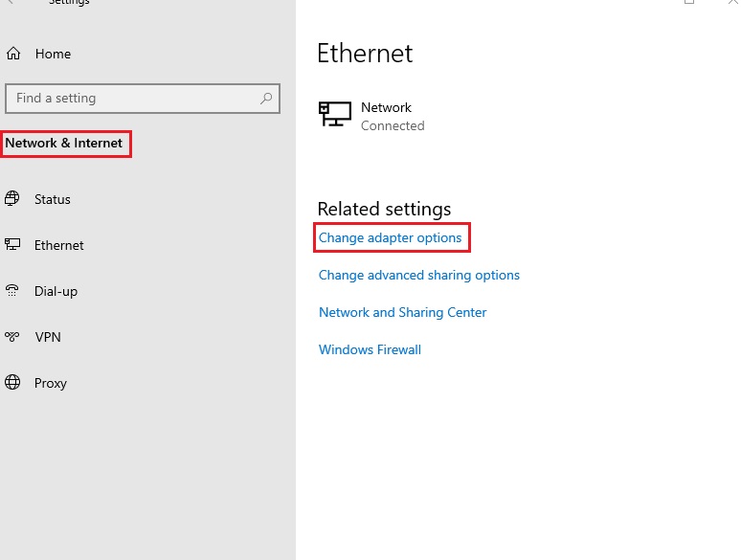Viewport: 741px width, 560px height.
Task: Open the Dial-up settings label
Action: point(56,291)
